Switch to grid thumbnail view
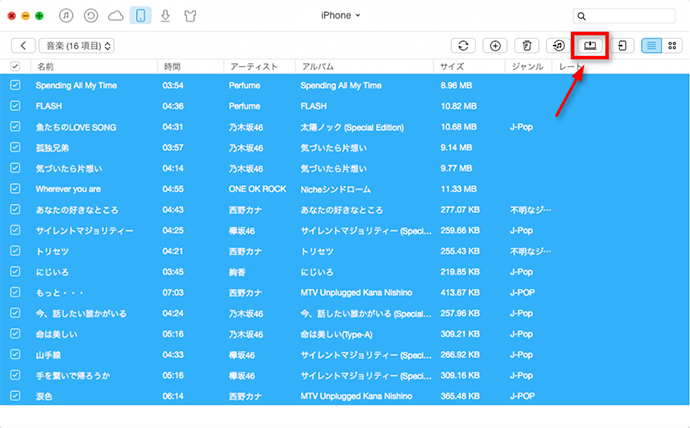The height and width of the screenshot is (428, 690). 672,46
